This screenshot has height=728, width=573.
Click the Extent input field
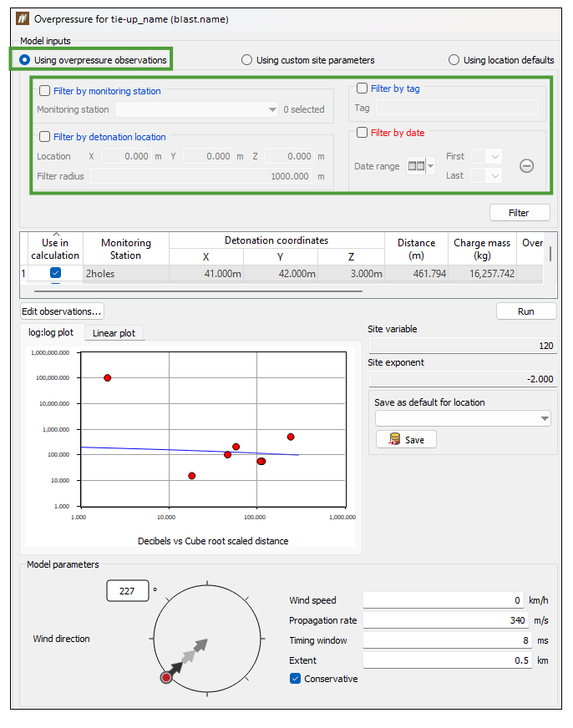pyautogui.click(x=447, y=660)
